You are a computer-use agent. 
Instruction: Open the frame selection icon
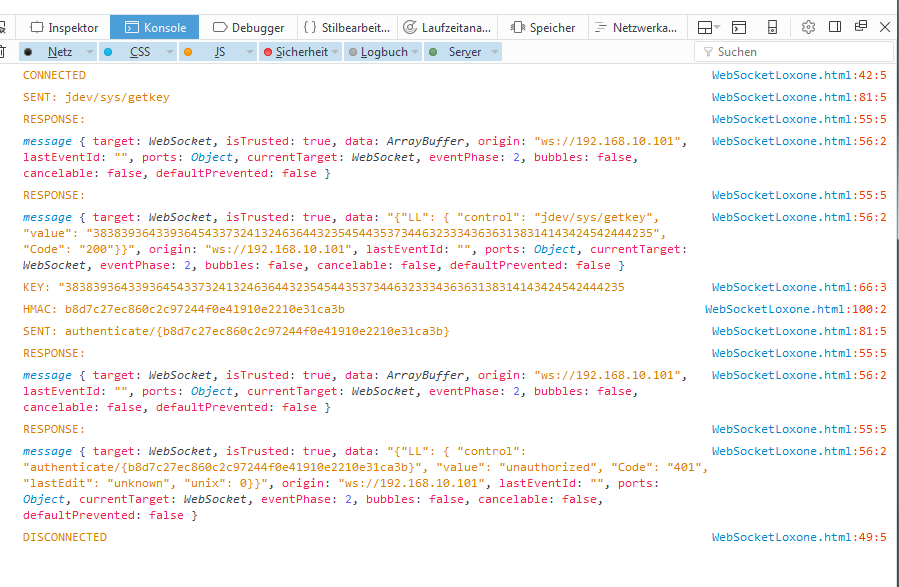(707, 28)
